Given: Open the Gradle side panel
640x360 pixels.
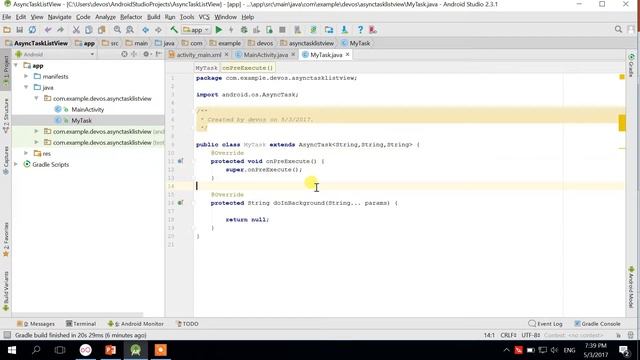Looking at the screenshot, I should [x=631, y=64].
